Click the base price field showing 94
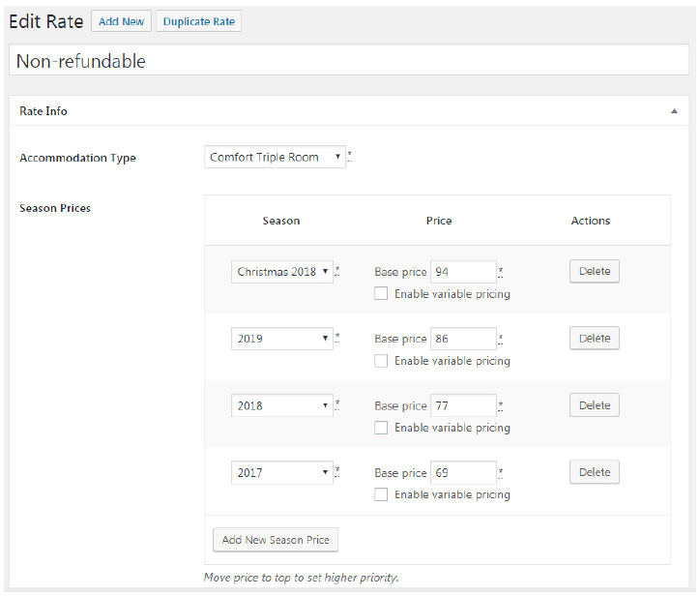Viewport: 700px width, 596px height. pyautogui.click(x=463, y=272)
